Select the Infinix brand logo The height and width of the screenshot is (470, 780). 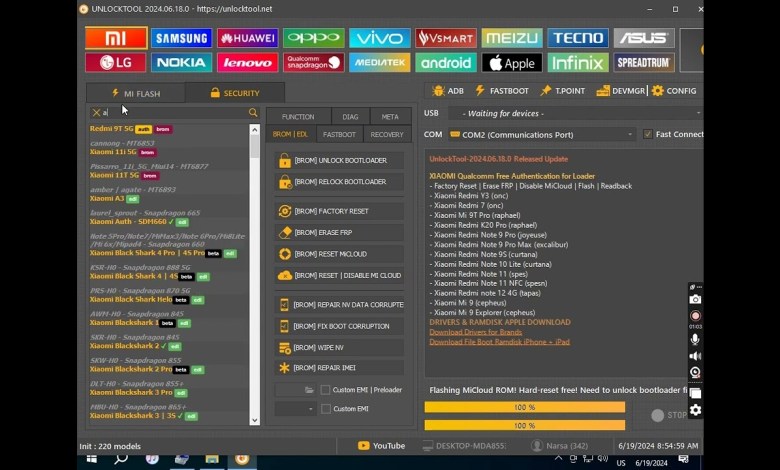point(578,63)
